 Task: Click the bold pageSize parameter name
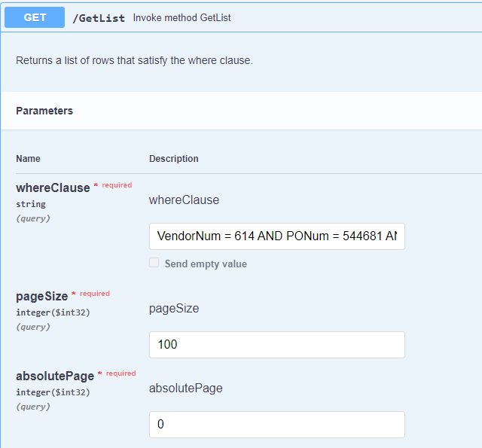(x=41, y=296)
